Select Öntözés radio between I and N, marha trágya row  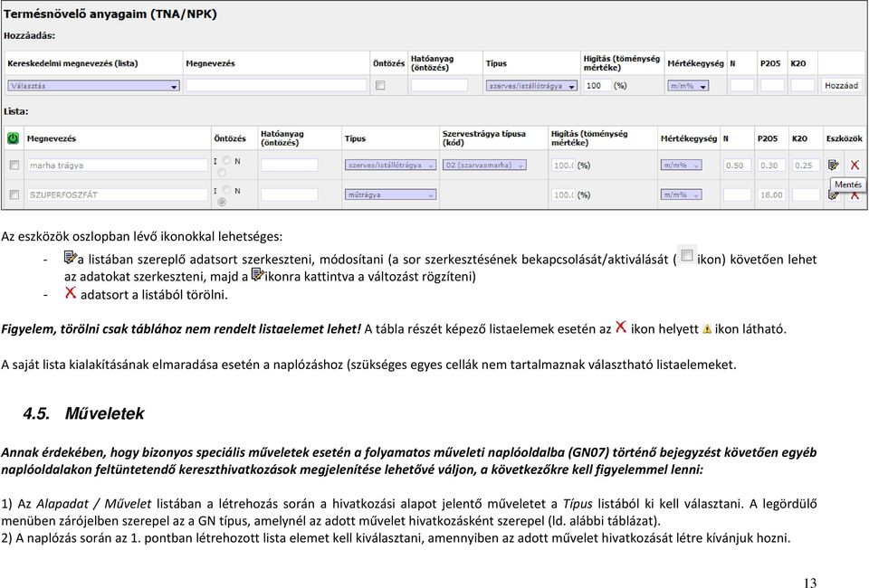point(226,160)
